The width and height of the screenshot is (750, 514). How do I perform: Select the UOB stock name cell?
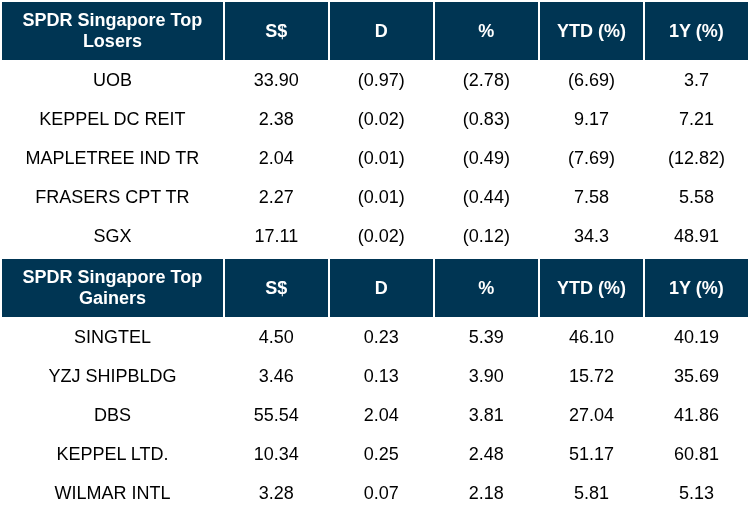coord(112,80)
